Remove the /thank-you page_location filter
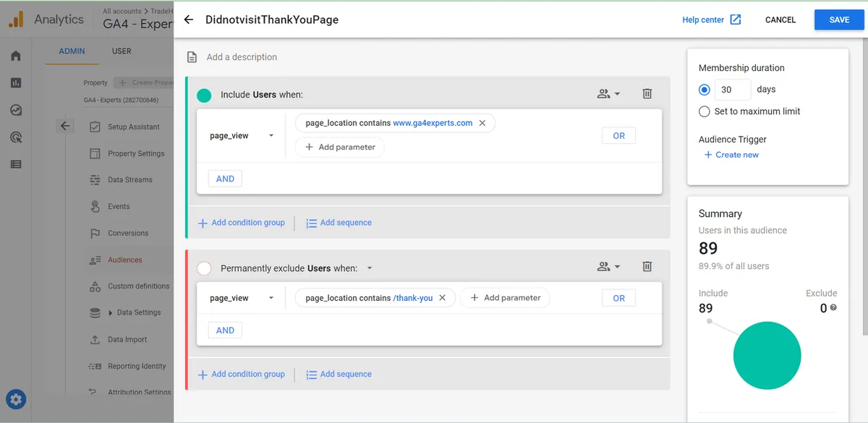868x423 pixels. 443,298
